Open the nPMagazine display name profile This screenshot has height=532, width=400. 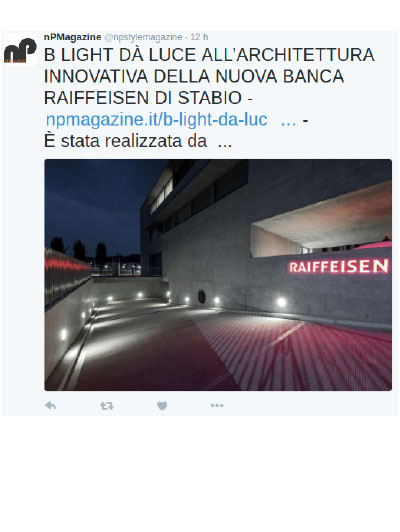(73, 37)
